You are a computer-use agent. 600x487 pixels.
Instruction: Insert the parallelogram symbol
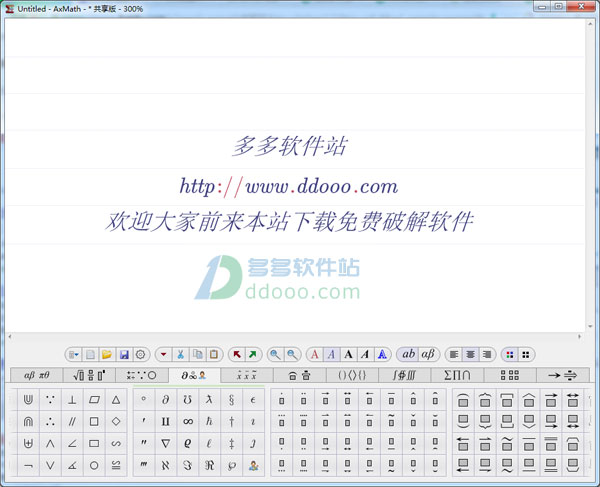point(94,400)
